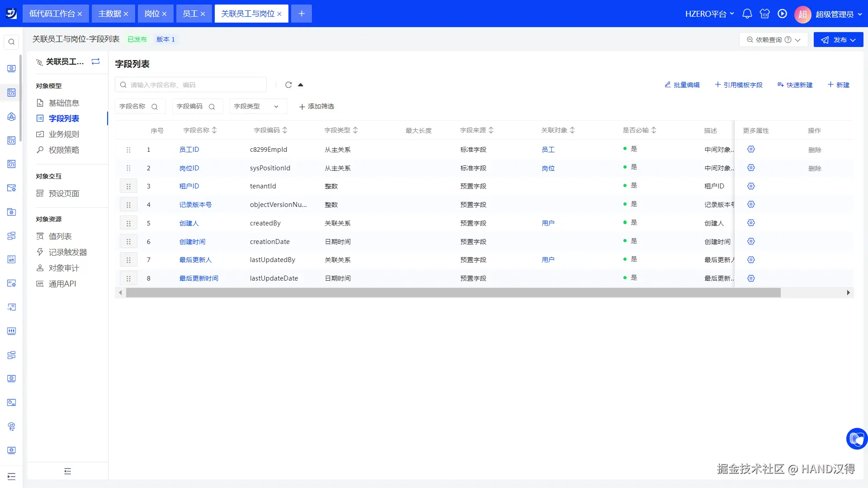
Task: Open the 最后更新时间 field link
Action: pyautogui.click(x=198, y=278)
